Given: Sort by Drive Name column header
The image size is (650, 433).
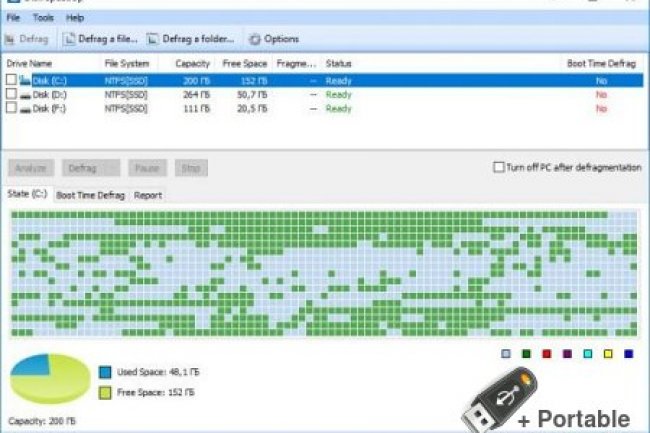Looking at the screenshot, I should 29,63.
